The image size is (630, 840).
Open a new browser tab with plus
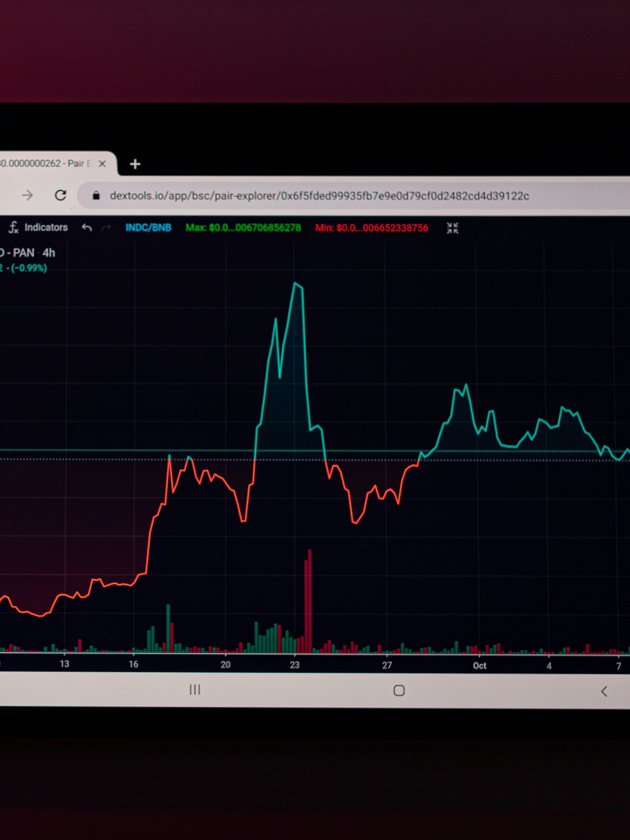tap(135, 164)
